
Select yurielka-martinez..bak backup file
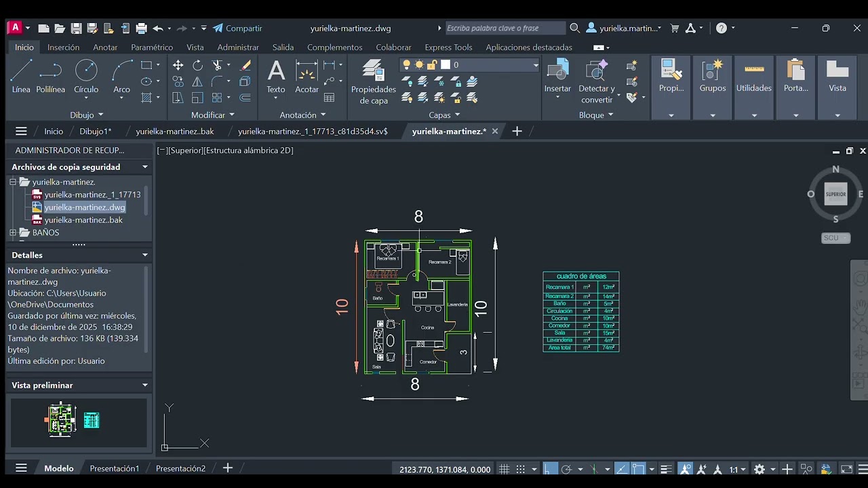tap(83, 220)
